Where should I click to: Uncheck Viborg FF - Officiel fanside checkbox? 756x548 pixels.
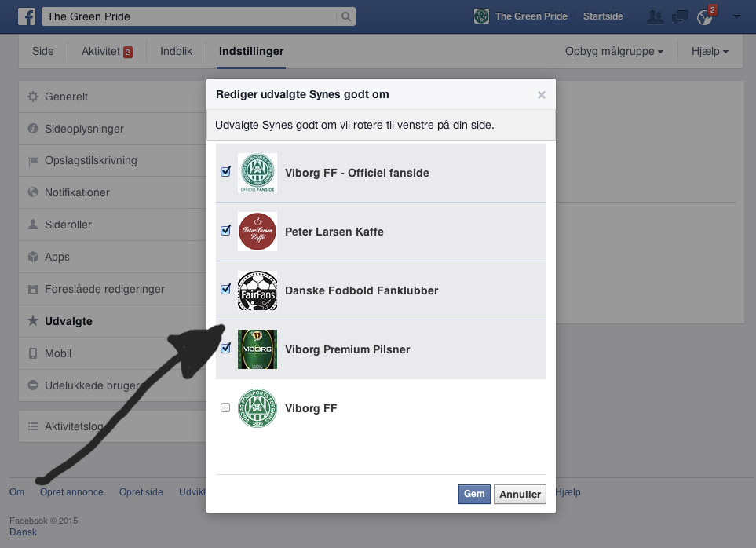pyautogui.click(x=226, y=172)
